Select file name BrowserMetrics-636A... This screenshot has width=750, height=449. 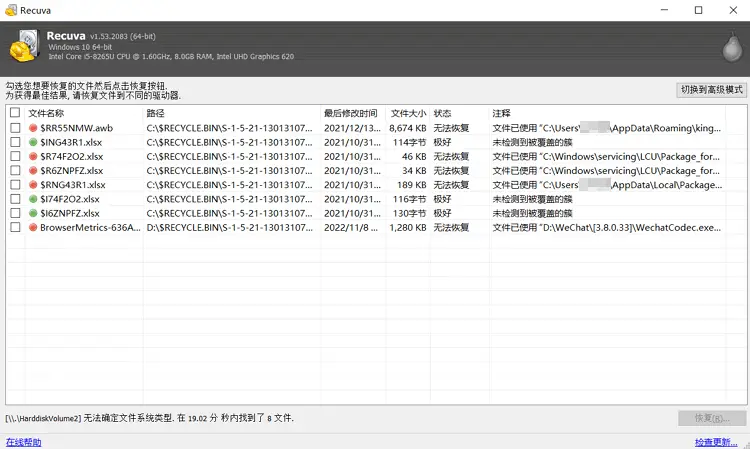(x=90, y=228)
